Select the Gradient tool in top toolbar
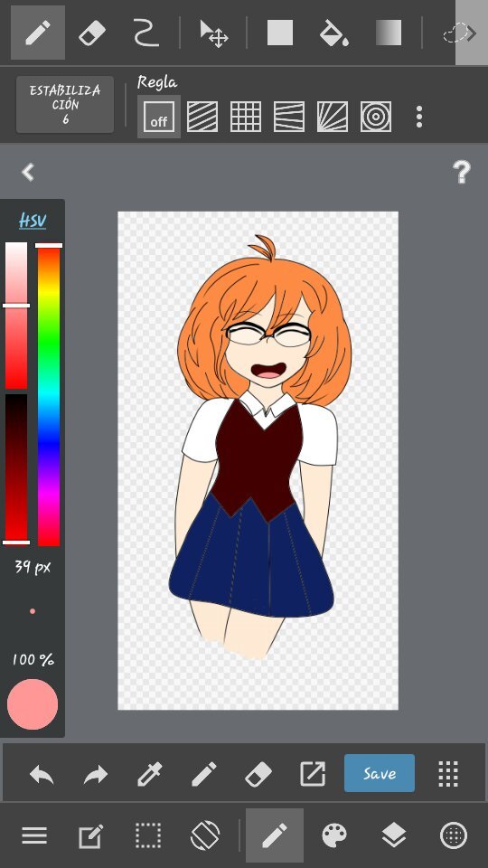This screenshot has width=488, height=868. point(389,33)
